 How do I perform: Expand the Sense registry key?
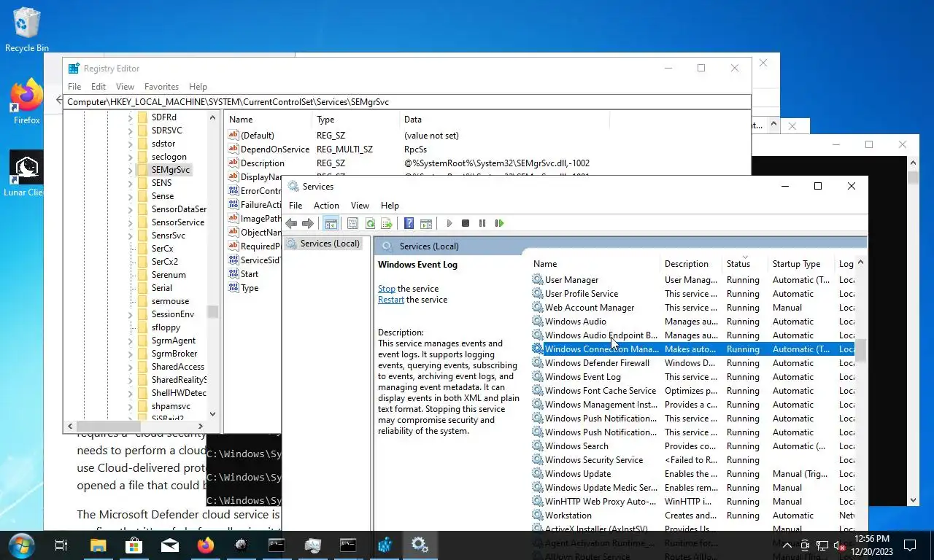[131, 196]
